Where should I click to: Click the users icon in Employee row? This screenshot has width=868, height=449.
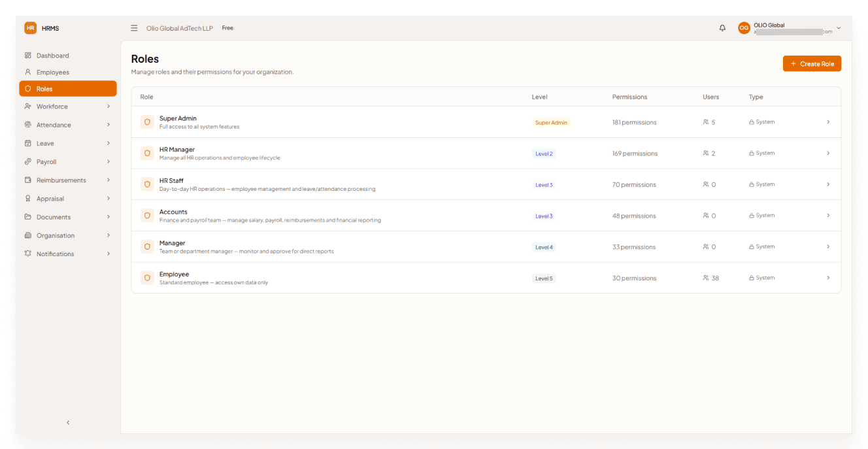706,278
